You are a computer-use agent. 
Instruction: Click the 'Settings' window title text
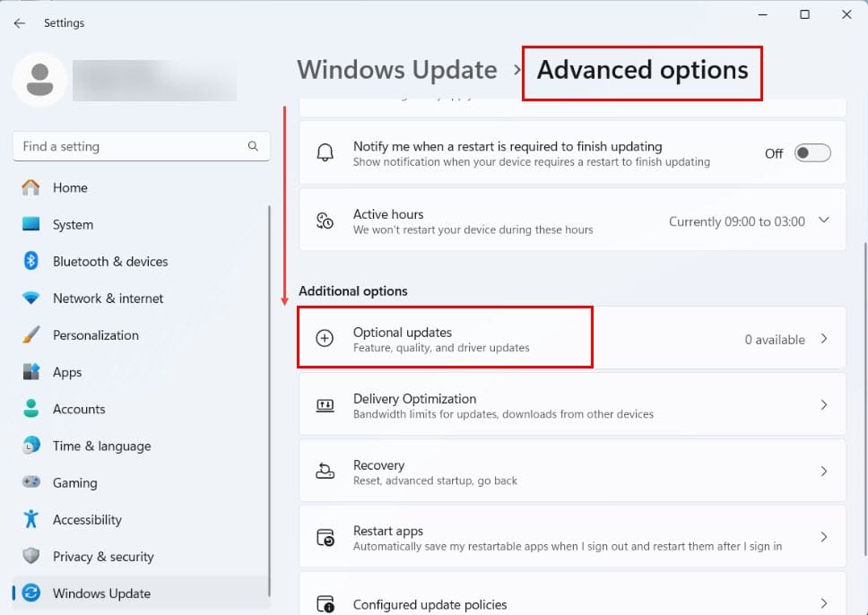coord(65,23)
